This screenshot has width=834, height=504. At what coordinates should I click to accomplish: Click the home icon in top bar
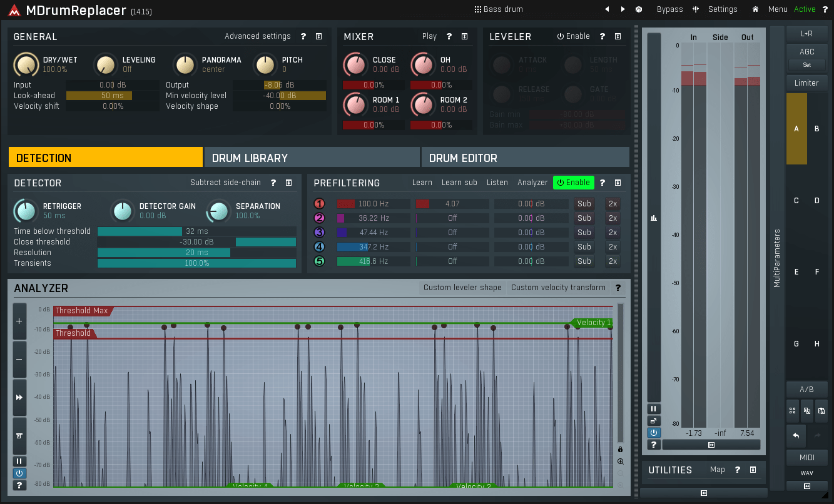pos(755,9)
